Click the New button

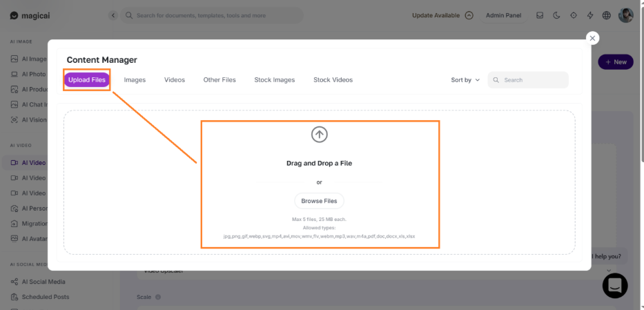616,62
